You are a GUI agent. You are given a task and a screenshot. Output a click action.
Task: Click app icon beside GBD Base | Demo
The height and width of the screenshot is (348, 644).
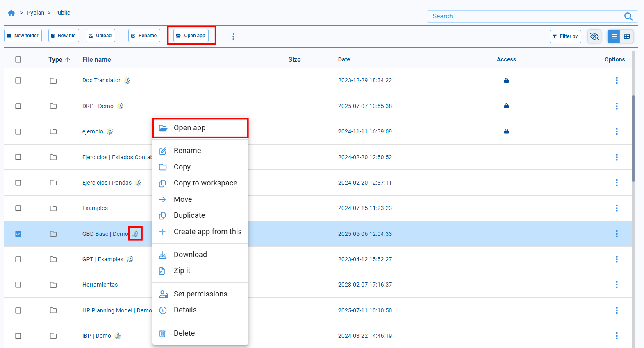(x=135, y=234)
